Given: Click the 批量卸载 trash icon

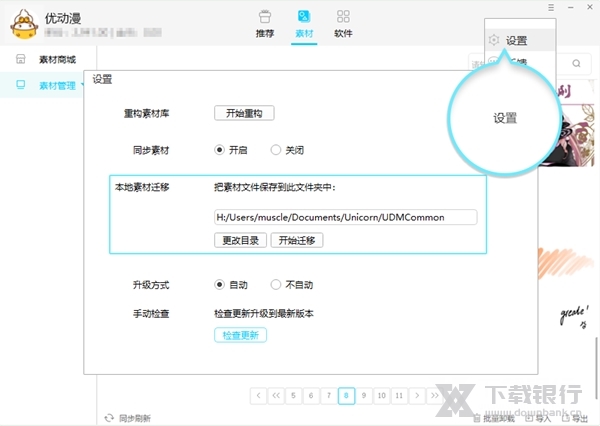Looking at the screenshot, I should pyautogui.click(x=477, y=418).
